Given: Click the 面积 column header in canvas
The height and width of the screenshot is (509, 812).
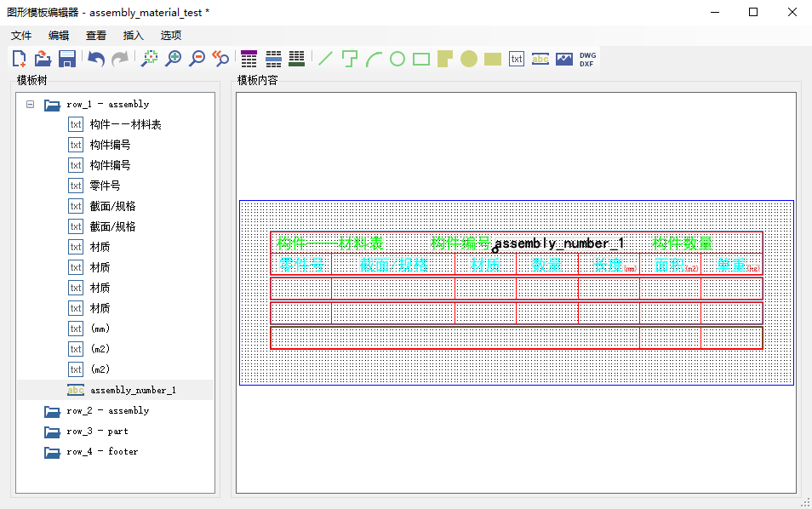Looking at the screenshot, I should [x=670, y=265].
